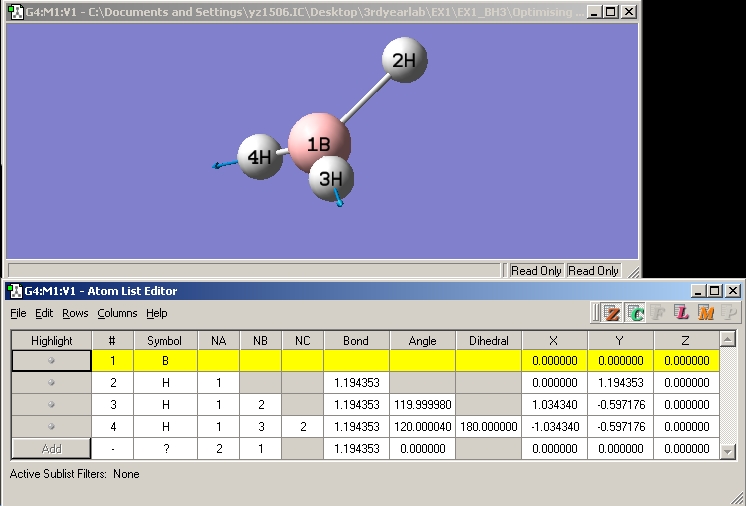Screen dimensions: 746x506
Task: Click the Dihedral column header
Action: click(x=488, y=341)
